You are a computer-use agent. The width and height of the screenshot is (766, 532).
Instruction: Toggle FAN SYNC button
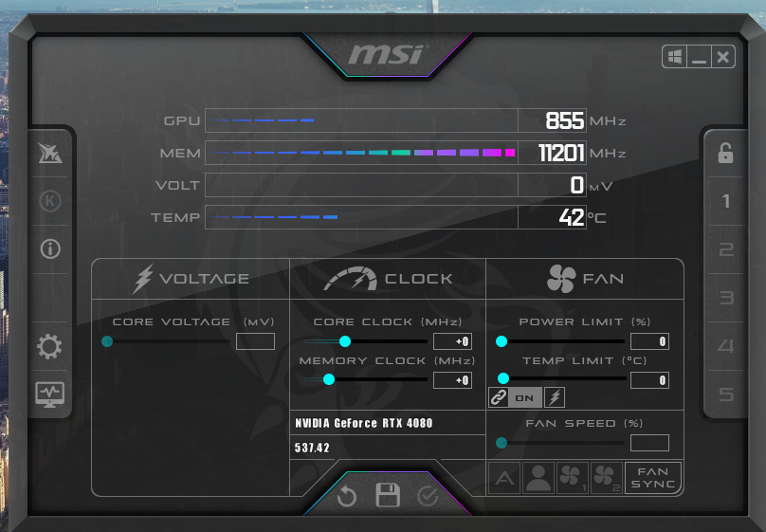652,478
